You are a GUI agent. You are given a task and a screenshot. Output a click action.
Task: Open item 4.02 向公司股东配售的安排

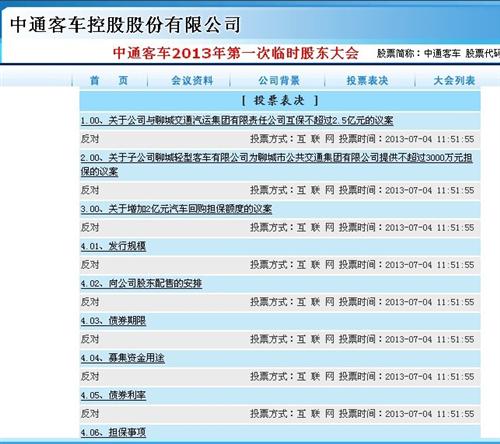click(x=141, y=284)
